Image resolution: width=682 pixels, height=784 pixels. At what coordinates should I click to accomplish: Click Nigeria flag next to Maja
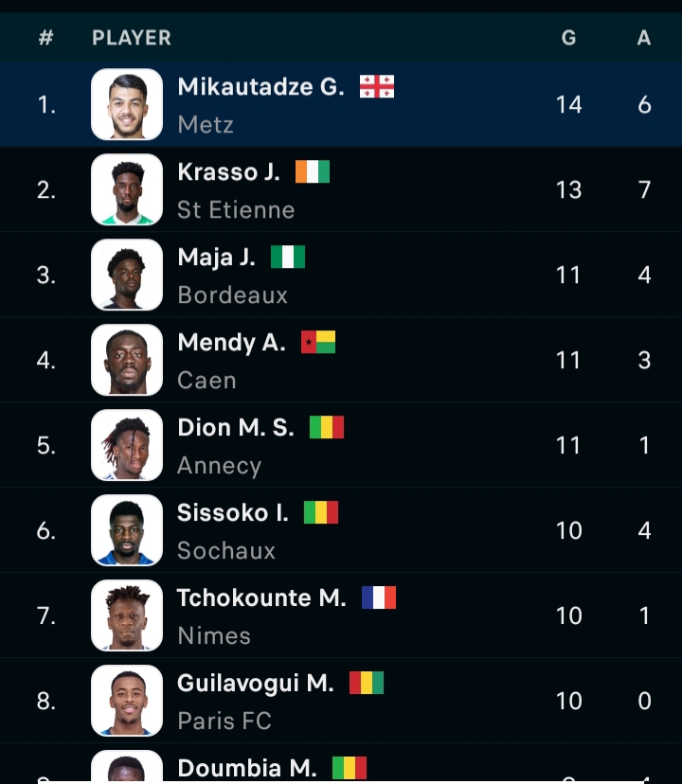[x=288, y=258]
